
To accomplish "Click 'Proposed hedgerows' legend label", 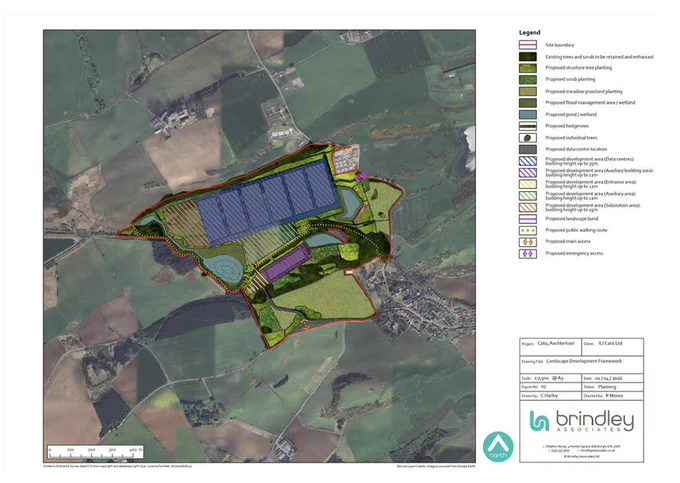I will point(567,126).
